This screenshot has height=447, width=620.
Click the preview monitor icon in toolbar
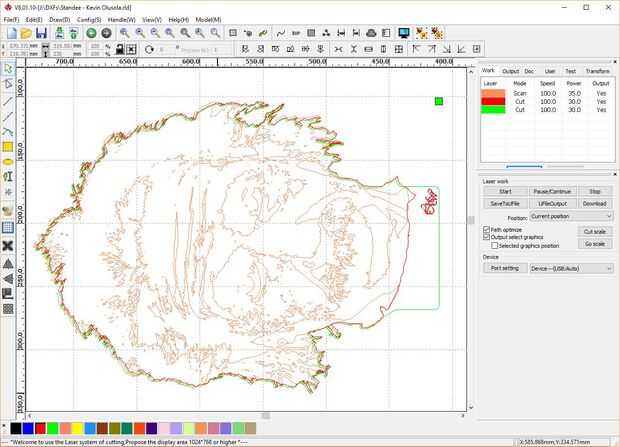pos(403,33)
